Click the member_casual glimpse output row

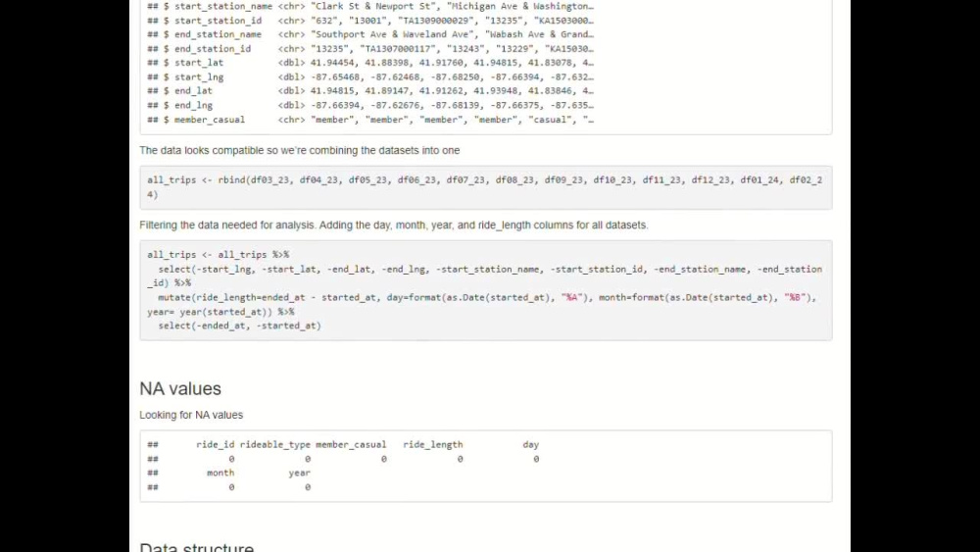point(370,120)
